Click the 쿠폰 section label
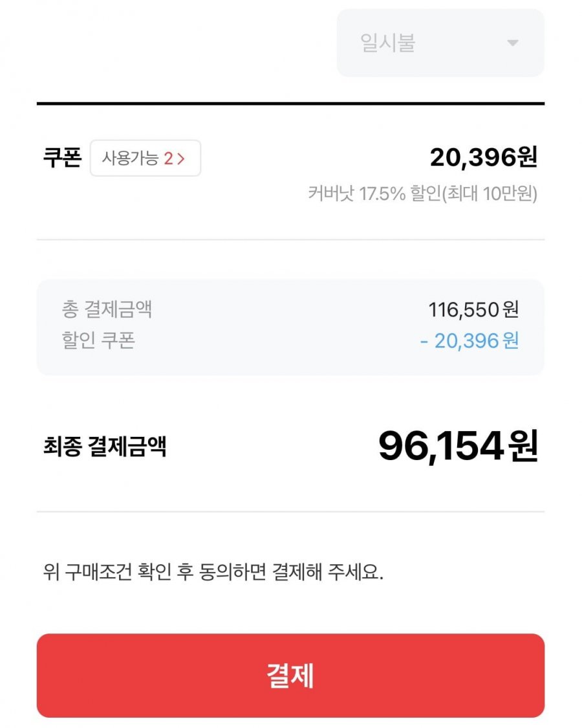The image size is (582, 728). 62,158
